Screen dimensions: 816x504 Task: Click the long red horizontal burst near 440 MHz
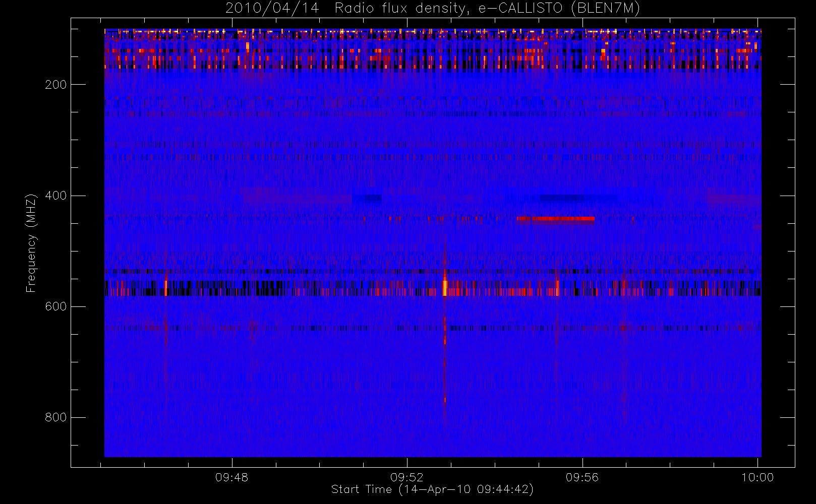click(556, 219)
